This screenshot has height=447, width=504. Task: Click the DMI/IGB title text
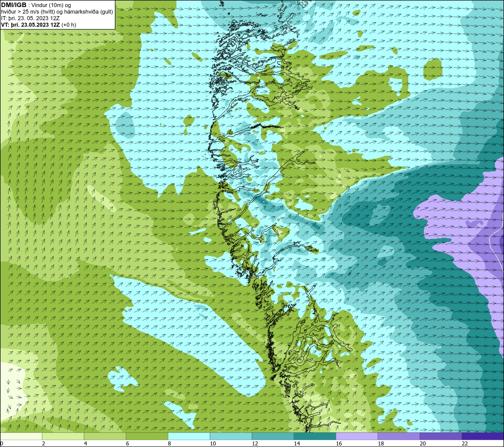tap(14, 5)
